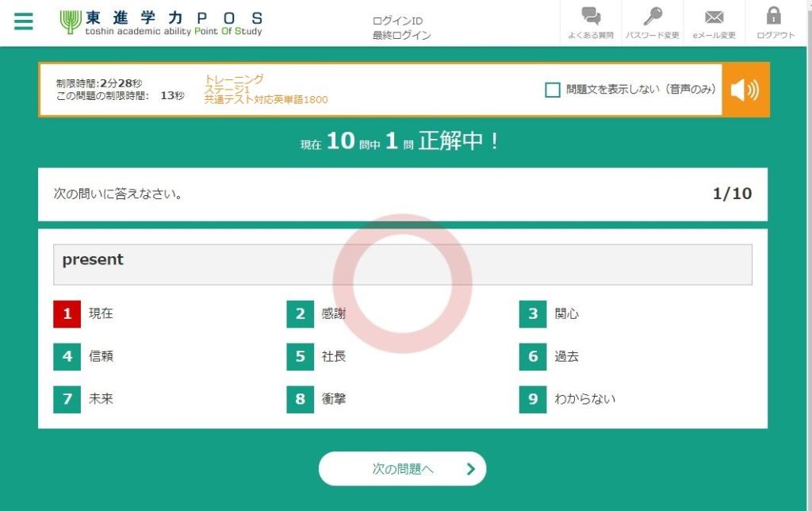Image resolution: width=812 pixels, height=511 pixels.
Task: Enable 問題文を表示しない checkbox
Action: (553, 90)
